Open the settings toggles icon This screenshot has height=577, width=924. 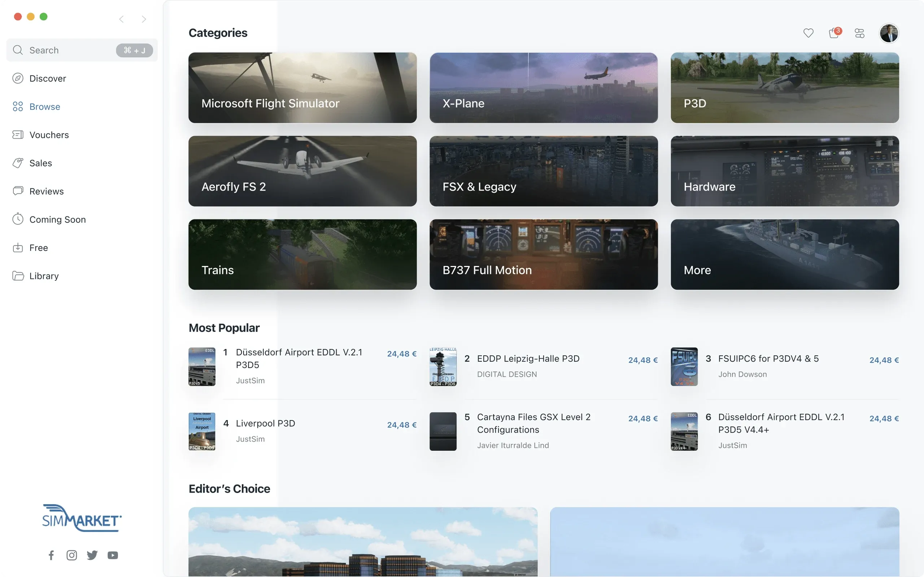point(859,33)
